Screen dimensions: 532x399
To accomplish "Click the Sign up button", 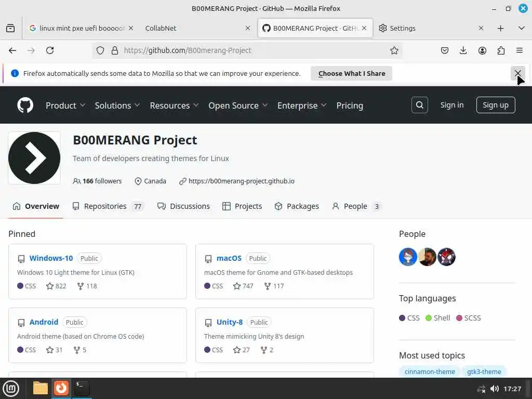I will point(495,105).
